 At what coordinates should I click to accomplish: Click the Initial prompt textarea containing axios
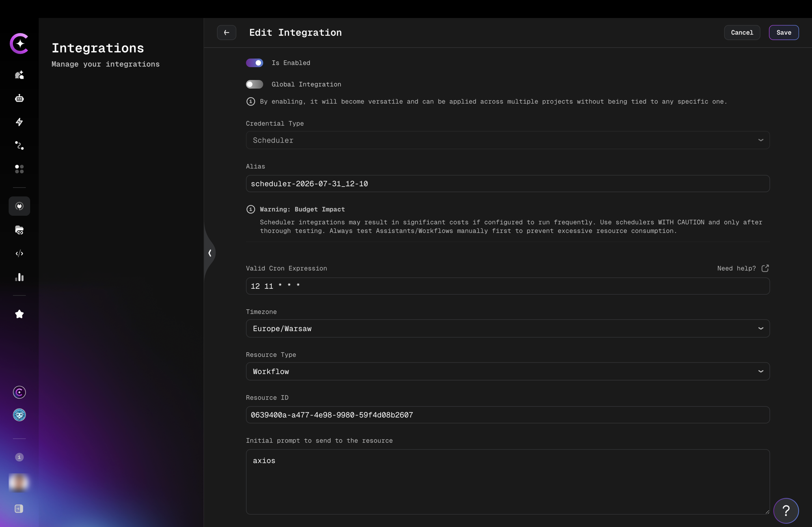508,482
